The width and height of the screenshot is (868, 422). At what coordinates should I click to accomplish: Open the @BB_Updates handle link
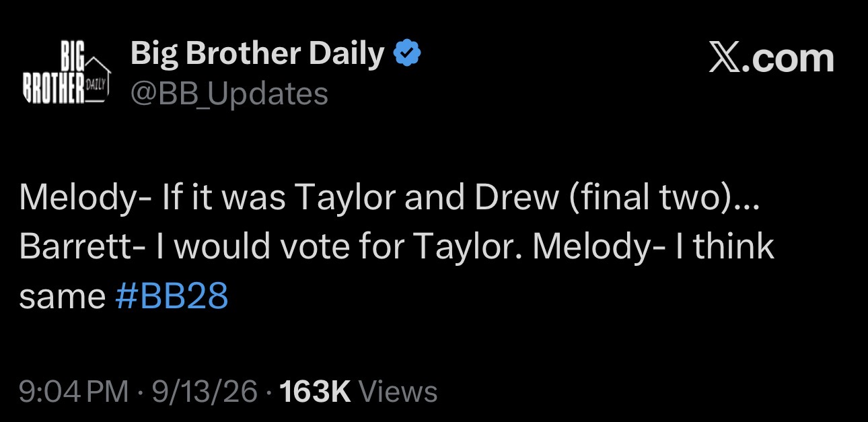229,94
